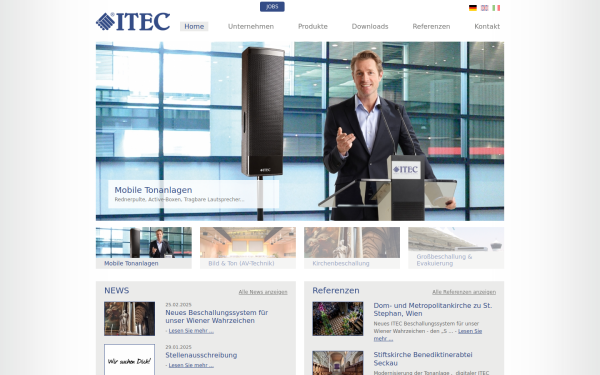Switch language with the Italian flag
Viewport: 600px width, 375px height.
point(496,8)
